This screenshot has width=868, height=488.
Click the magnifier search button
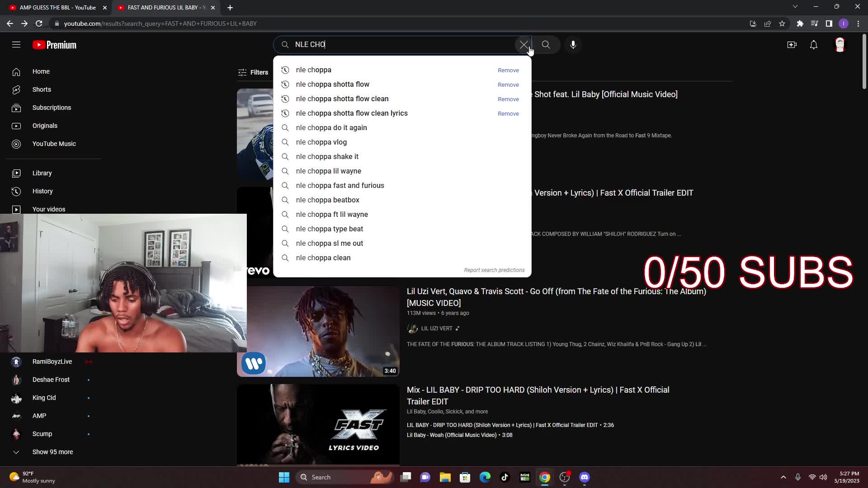click(x=546, y=45)
